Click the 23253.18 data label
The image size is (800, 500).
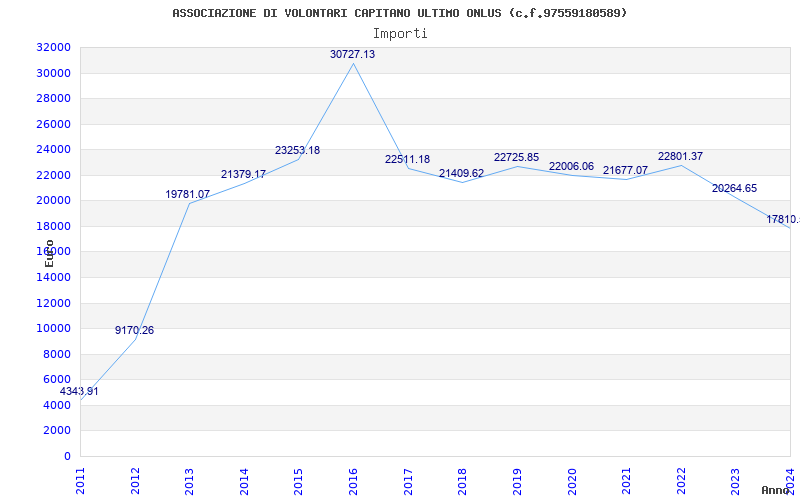(x=297, y=151)
